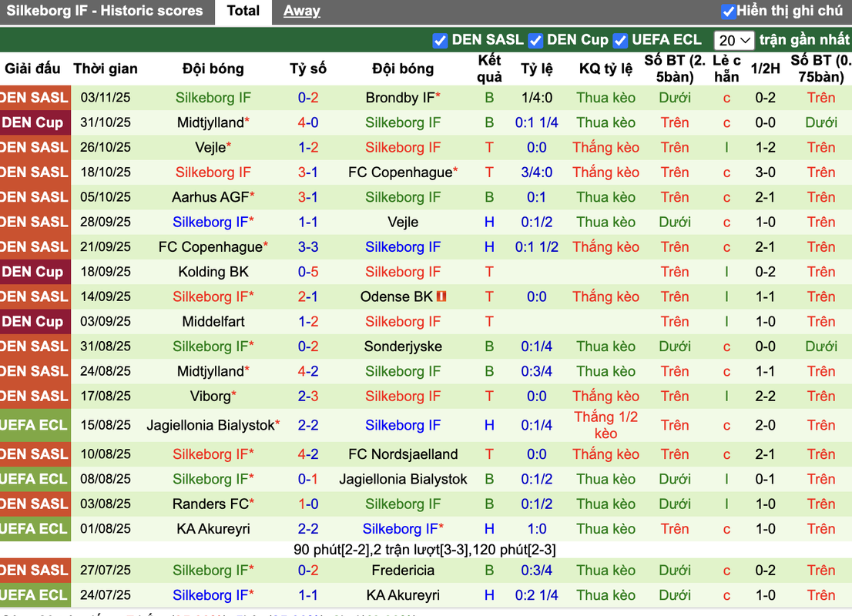Click Sonderjyske team name

[403, 346]
